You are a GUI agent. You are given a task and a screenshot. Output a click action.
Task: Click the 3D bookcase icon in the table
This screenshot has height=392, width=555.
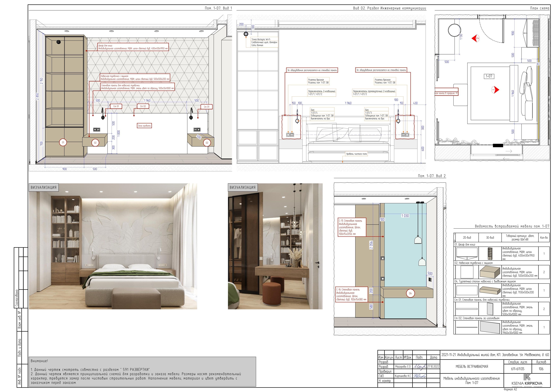point(490,253)
